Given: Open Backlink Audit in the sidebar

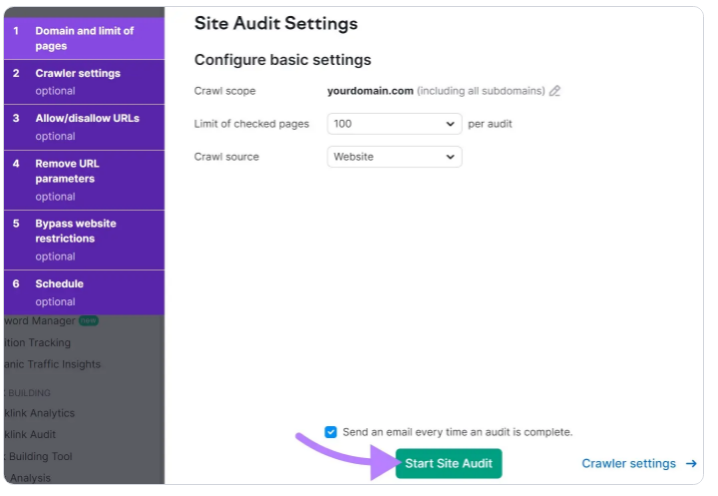Looking at the screenshot, I should click(x=30, y=435).
